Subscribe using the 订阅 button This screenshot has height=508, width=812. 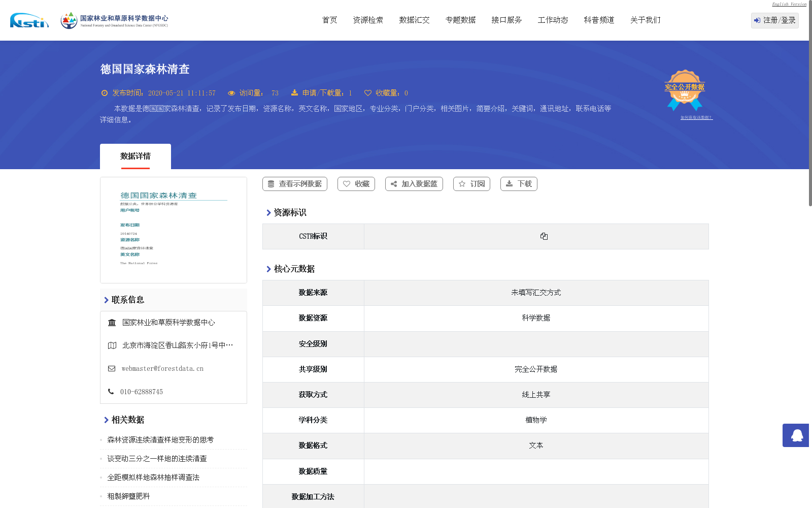pos(471,184)
